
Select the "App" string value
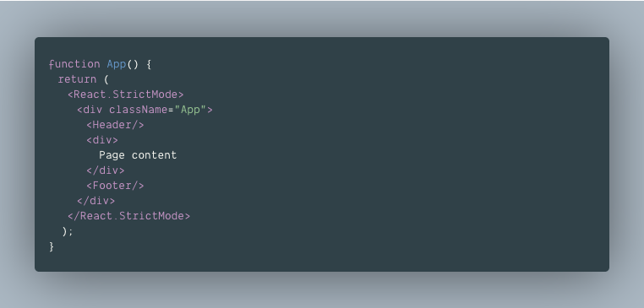[x=190, y=110]
